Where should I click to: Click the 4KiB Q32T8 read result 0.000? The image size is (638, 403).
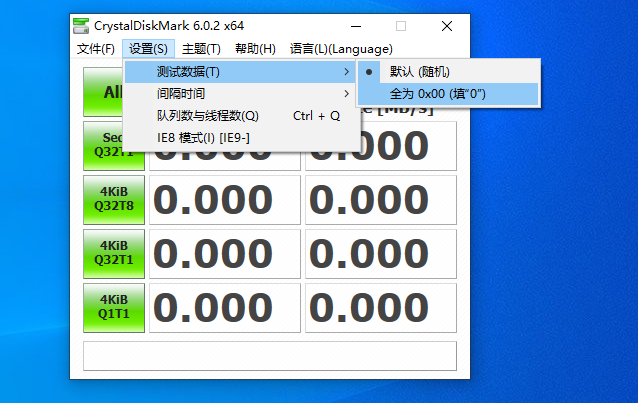(x=225, y=200)
